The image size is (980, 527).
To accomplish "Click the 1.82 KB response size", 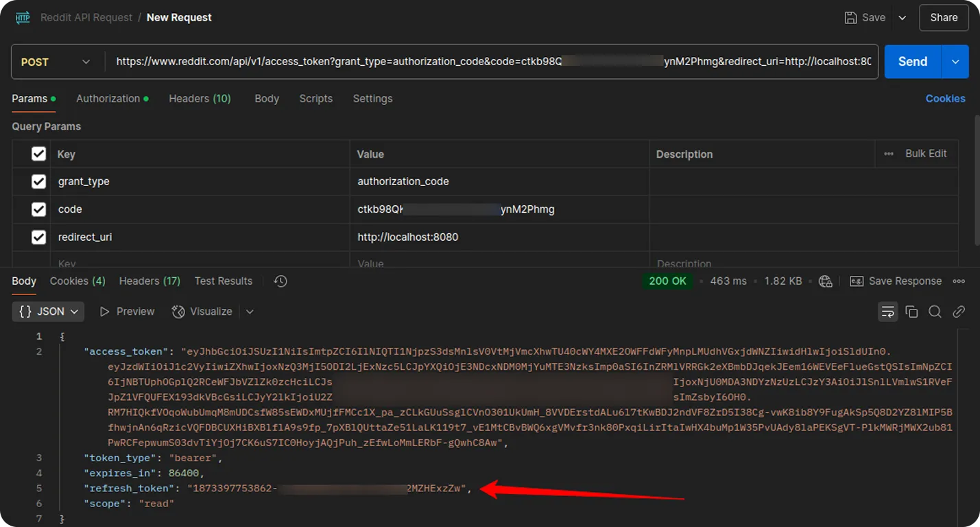I will pyautogui.click(x=783, y=281).
